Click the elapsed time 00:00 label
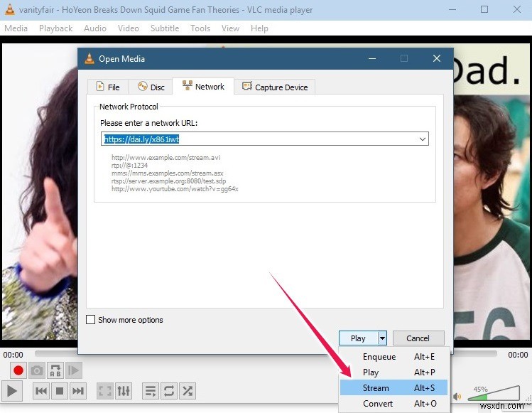 pos(13,355)
